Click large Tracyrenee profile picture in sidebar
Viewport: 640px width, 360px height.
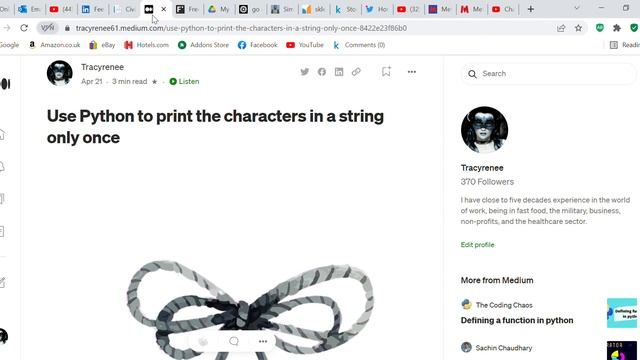click(484, 130)
